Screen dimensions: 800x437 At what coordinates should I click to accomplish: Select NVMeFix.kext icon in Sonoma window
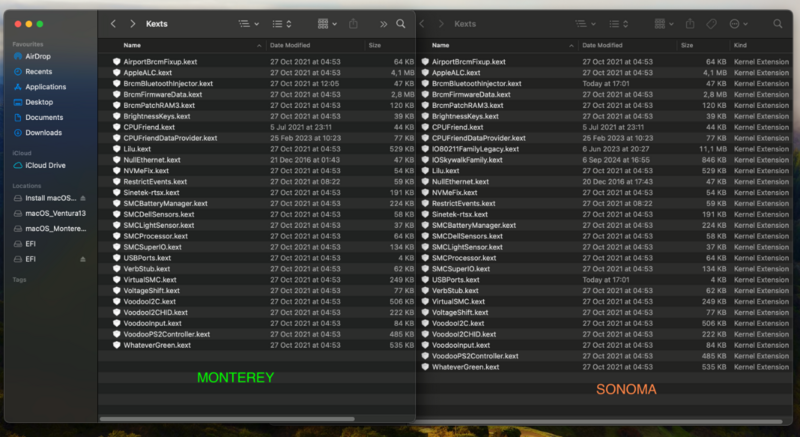pos(425,193)
